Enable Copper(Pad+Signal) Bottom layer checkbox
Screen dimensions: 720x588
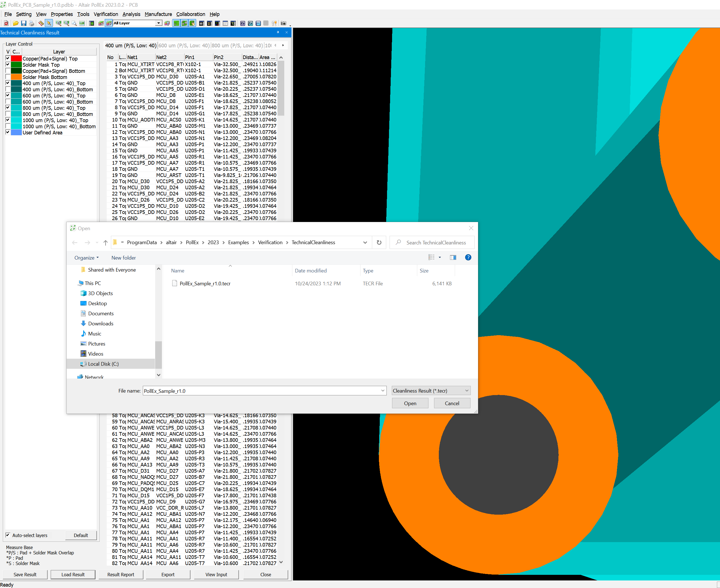click(x=8, y=71)
